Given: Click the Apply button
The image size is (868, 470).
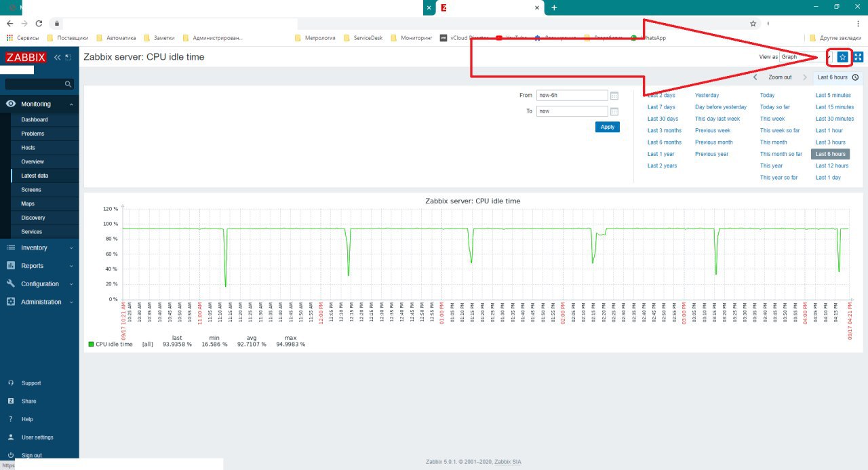Looking at the screenshot, I should point(608,127).
